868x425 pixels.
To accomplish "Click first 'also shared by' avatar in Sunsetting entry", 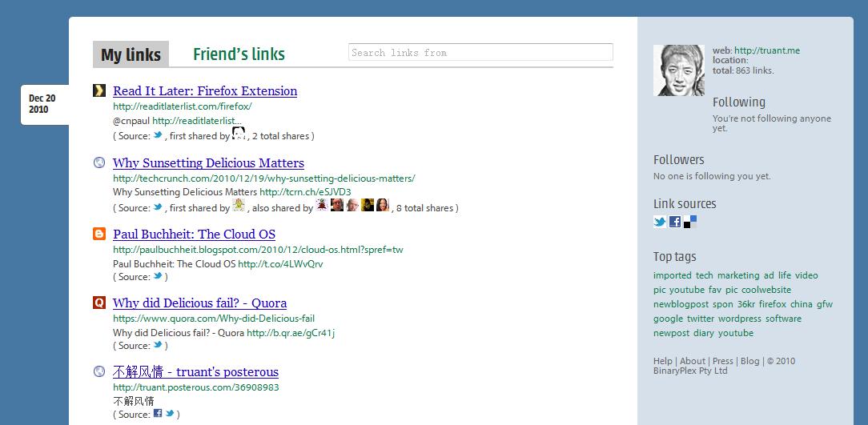I will 322,205.
